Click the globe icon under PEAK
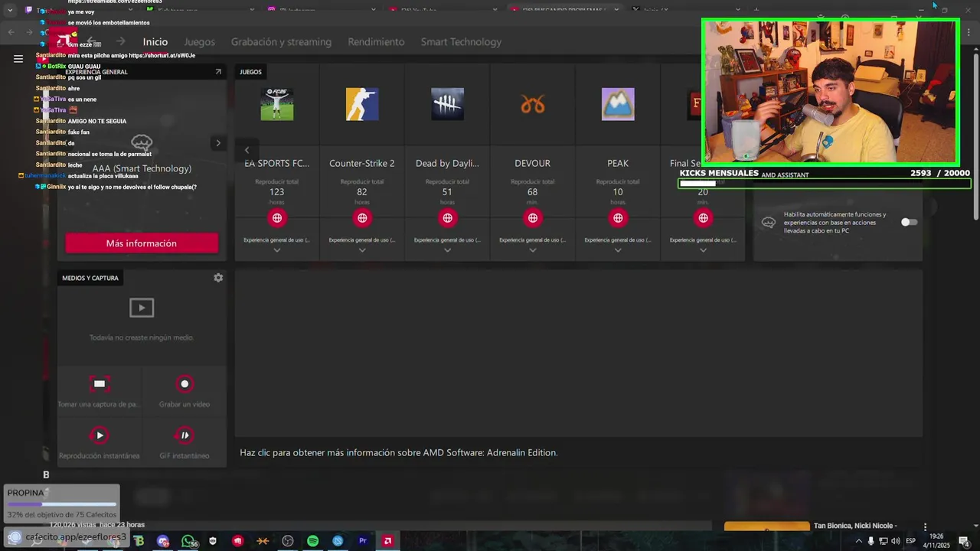The width and height of the screenshot is (980, 551). [618, 218]
